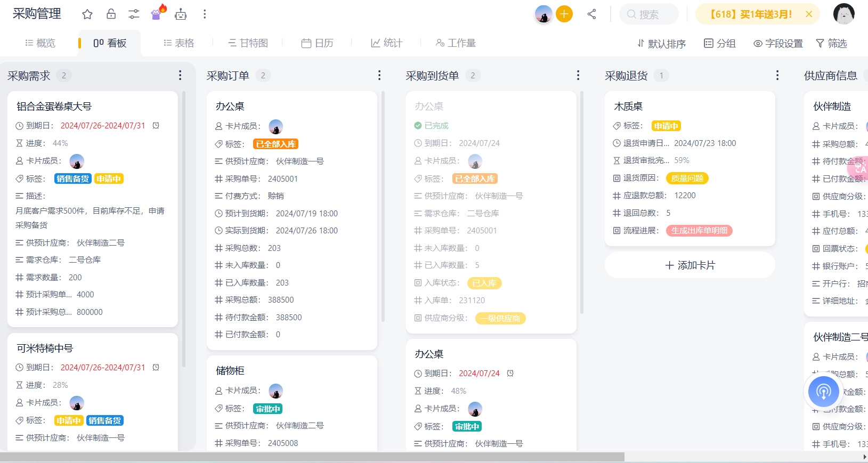This screenshot has height=463, width=868.
Task: Click 添加卡片 in the 采购退货 column
Action: coord(690,265)
